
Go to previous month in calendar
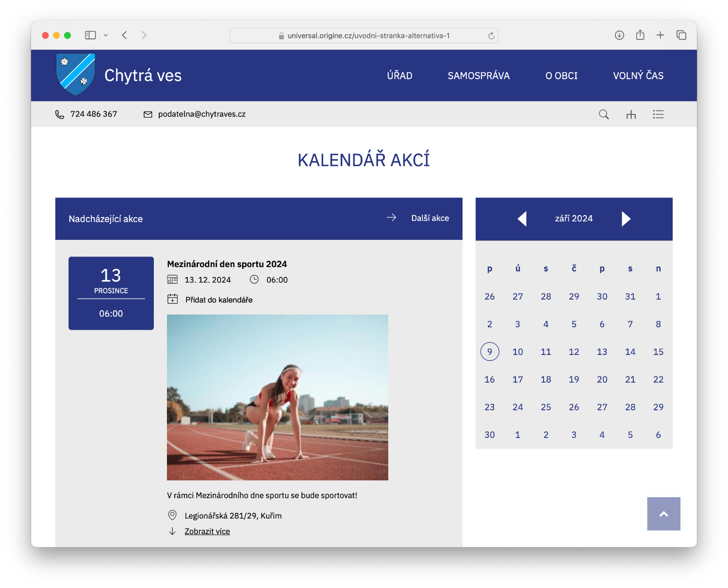pos(522,219)
